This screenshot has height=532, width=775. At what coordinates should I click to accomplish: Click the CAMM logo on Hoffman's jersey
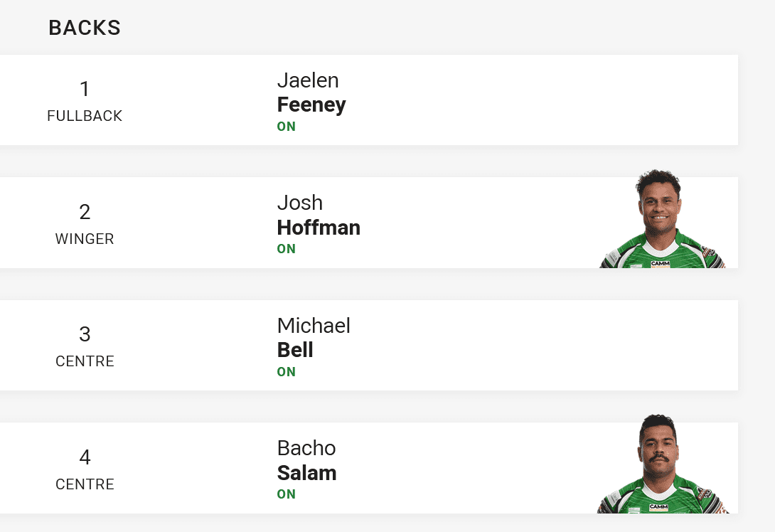point(661,264)
